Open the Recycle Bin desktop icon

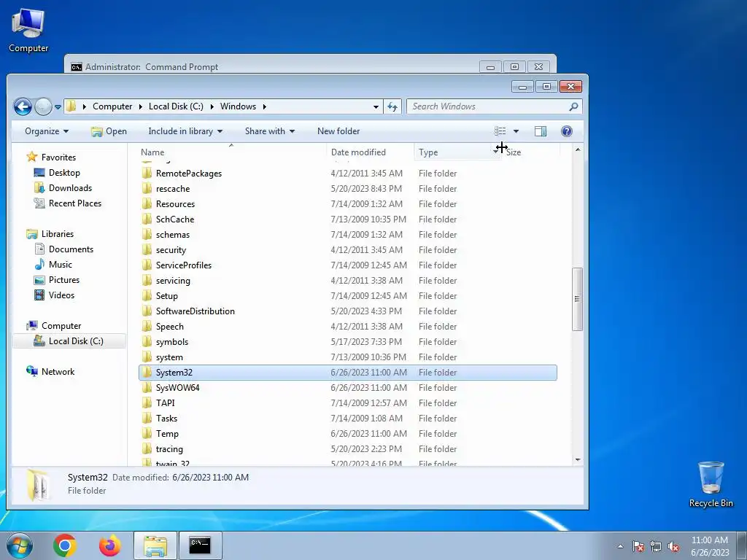pyautogui.click(x=711, y=484)
